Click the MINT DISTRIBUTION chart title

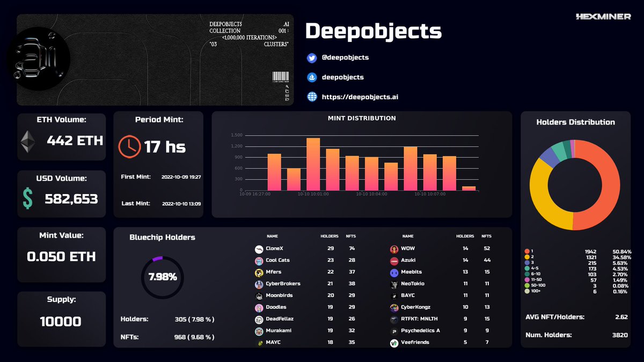(362, 119)
